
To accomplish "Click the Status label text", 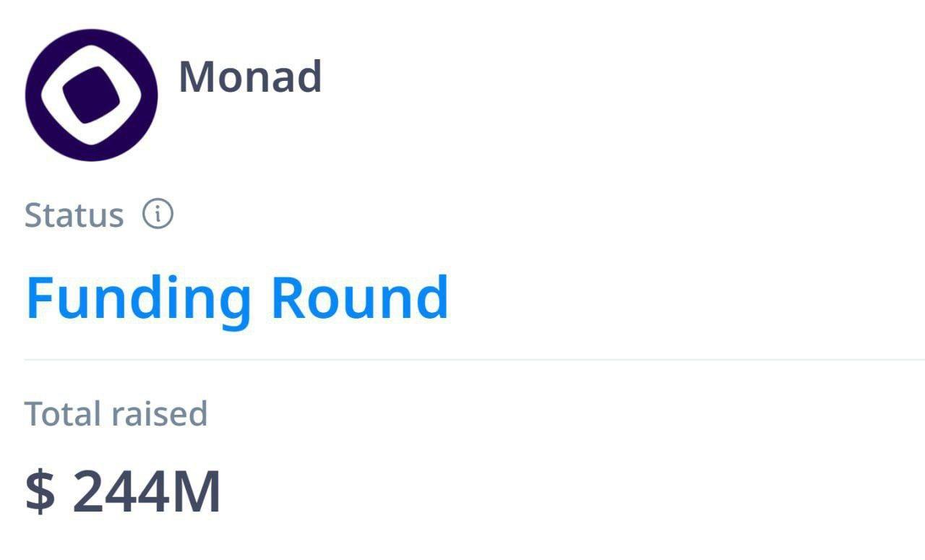I will tap(74, 215).
